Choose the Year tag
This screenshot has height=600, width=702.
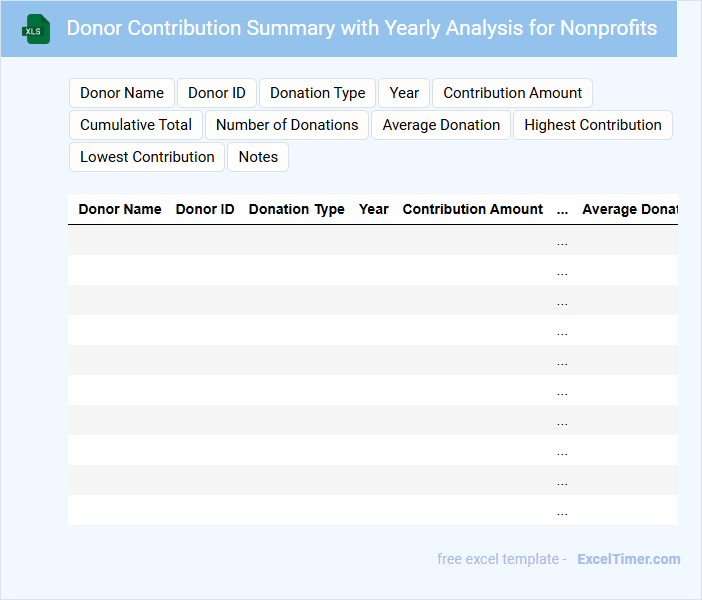[404, 93]
